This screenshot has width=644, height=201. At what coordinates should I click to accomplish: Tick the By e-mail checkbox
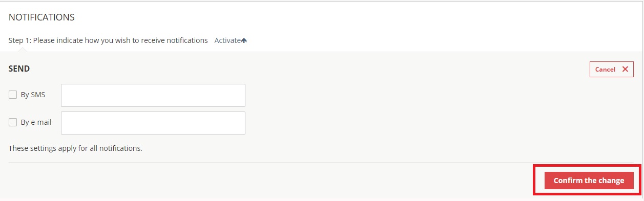click(x=13, y=122)
